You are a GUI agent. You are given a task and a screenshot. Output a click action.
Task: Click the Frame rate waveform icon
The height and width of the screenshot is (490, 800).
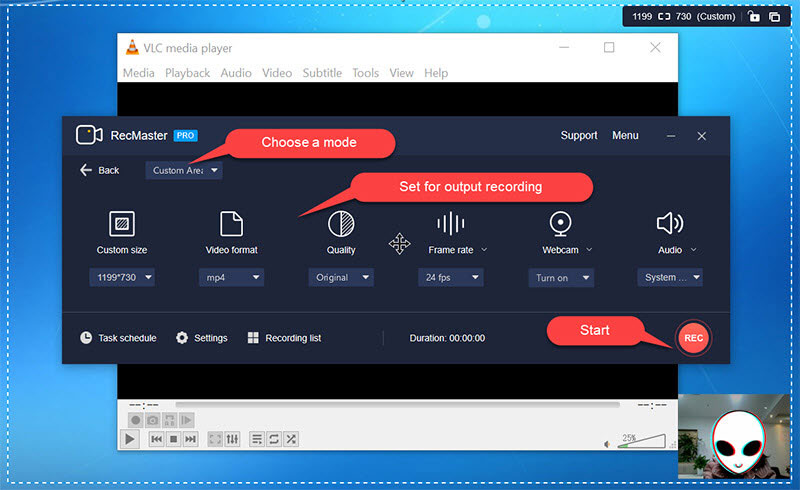[x=451, y=224]
